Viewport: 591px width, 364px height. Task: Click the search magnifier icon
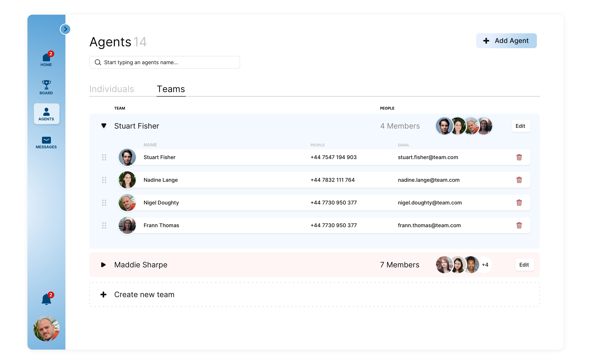pos(98,62)
